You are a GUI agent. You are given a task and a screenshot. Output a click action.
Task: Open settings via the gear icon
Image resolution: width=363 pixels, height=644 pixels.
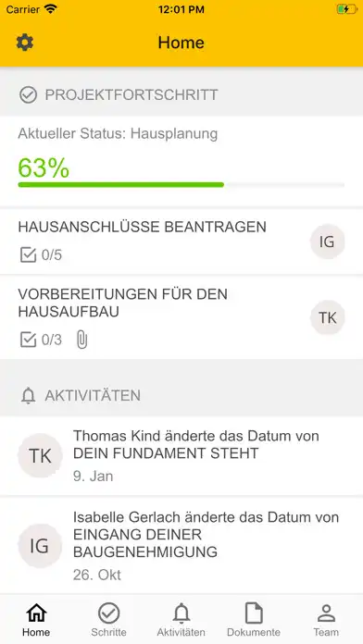pyautogui.click(x=25, y=43)
